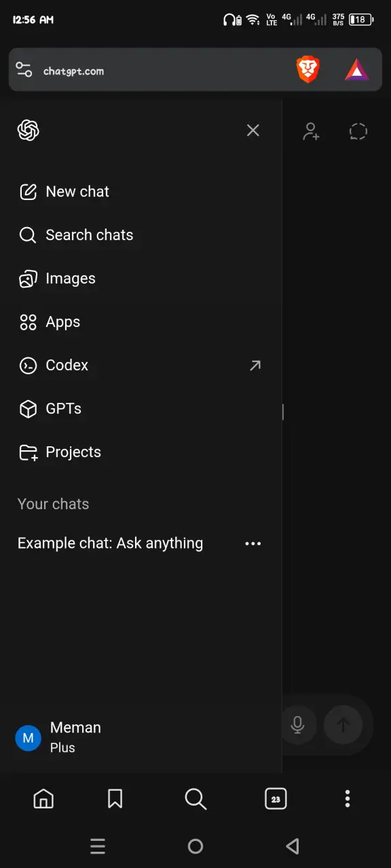
Task: Open options for Example chat
Action: [x=253, y=543]
